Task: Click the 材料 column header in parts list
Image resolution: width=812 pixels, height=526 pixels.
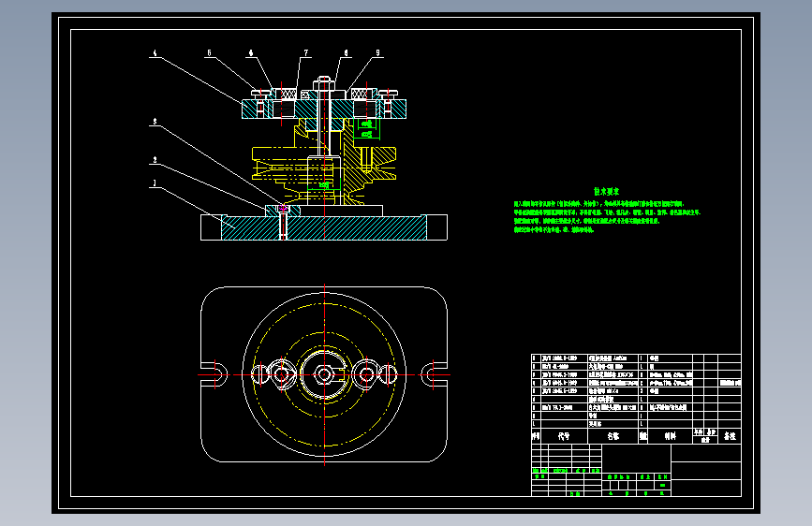Action: 670,436
